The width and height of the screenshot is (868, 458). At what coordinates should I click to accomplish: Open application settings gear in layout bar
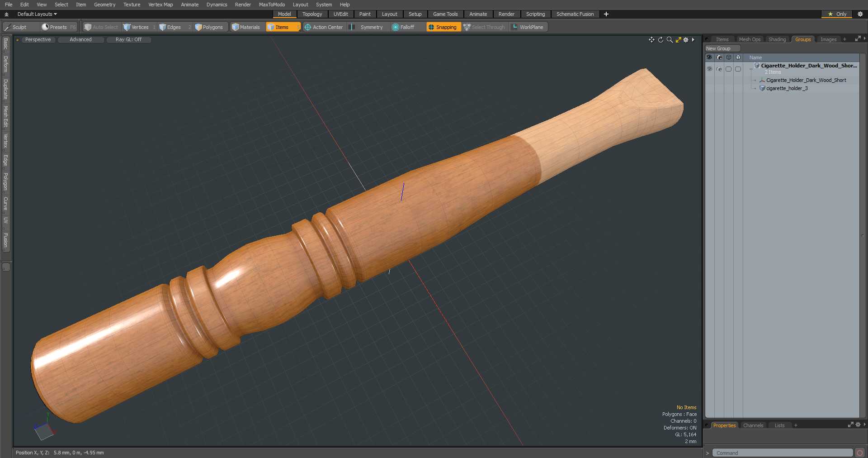coord(860,14)
